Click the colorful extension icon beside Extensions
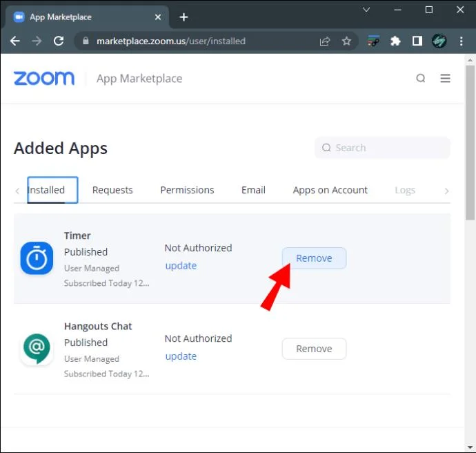This screenshot has width=476, height=453. (373, 41)
